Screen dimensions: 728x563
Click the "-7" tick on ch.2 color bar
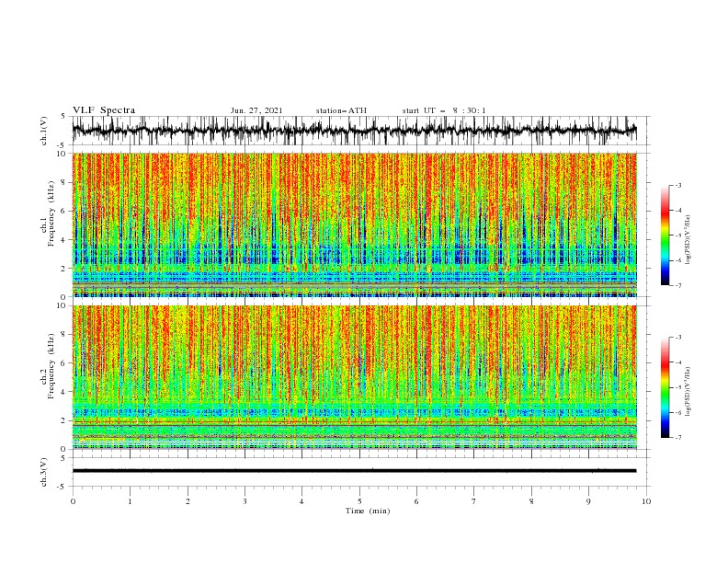(x=677, y=438)
